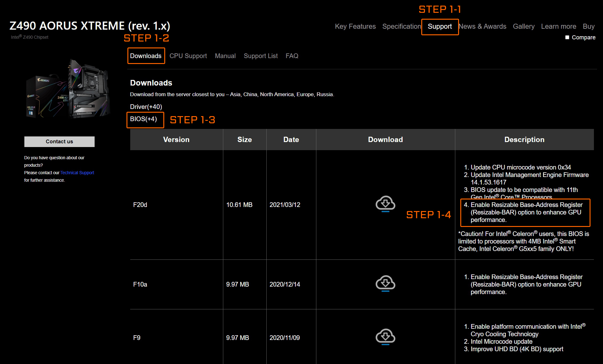
Task: Click "Improve UHD BD (4K BD) support" text
Action: [x=517, y=349]
